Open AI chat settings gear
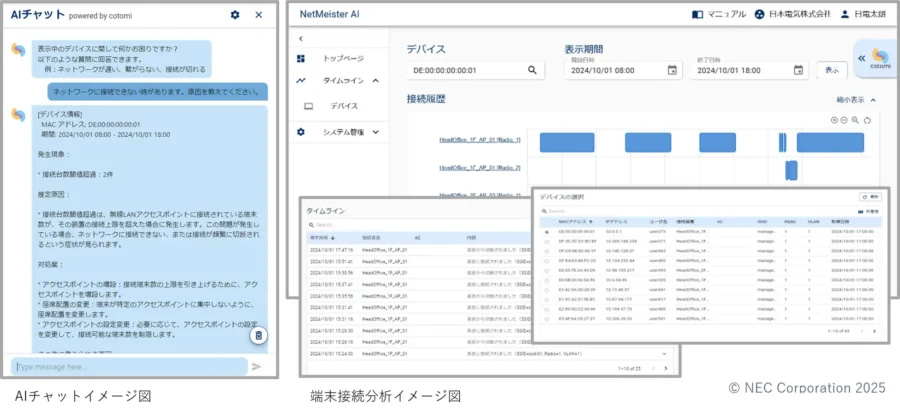The height and width of the screenshot is (418, 900). pos(235,15)
